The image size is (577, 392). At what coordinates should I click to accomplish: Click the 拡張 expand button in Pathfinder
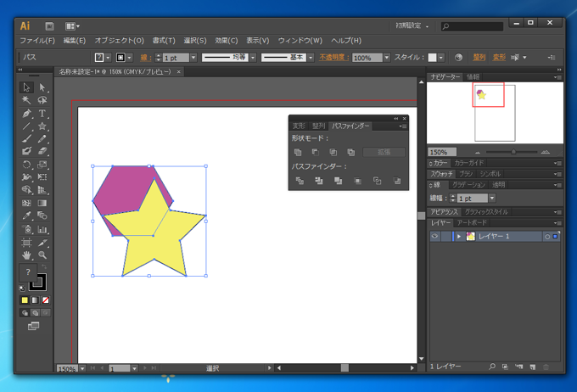click(x=384, y=152)
